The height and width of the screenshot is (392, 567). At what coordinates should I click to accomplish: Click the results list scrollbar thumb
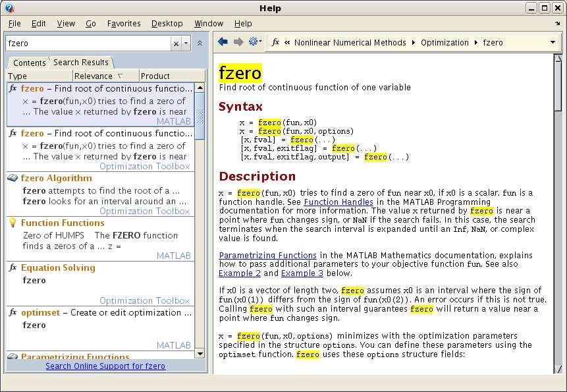pyautogui.click(x=200, y=116)
